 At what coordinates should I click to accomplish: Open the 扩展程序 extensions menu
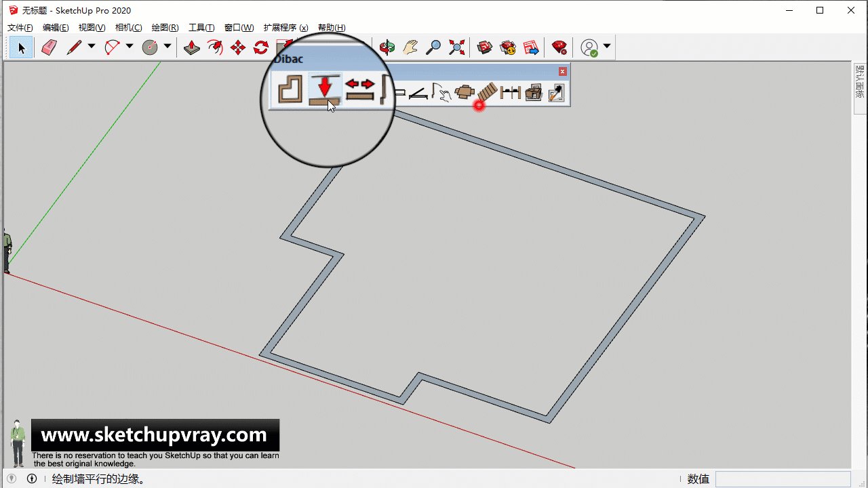coord(285,28)
